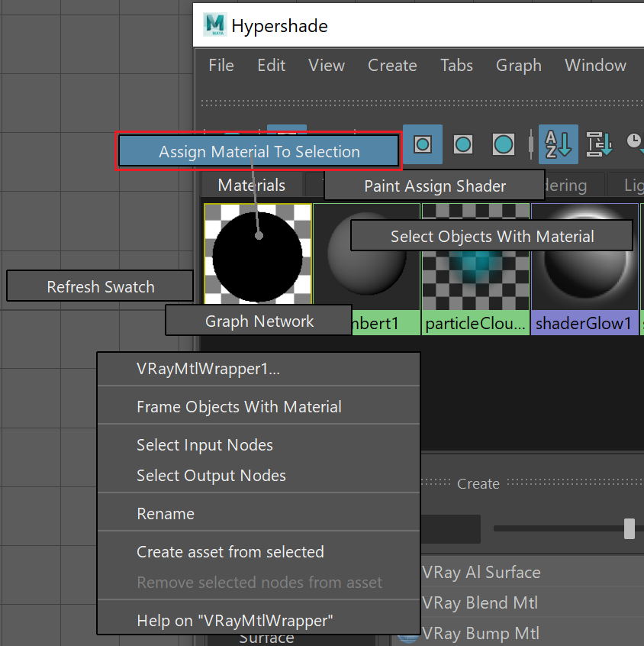Click sort by time clock icon
Viewport: 644px width, 646px height.
coord(635,141)
